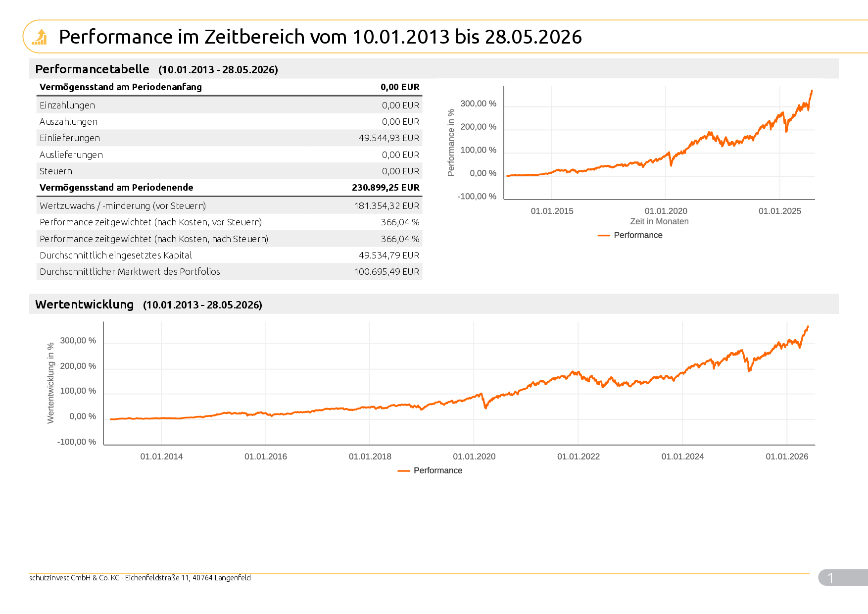Select the "Steuern" row label
The image size is (868, 614).
(x=56, y=171)
